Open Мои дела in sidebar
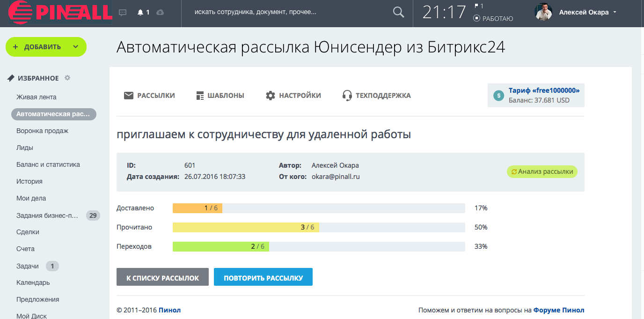Image resolution: width=644 pixels, height=319 pixels. (x=31, y=198)
